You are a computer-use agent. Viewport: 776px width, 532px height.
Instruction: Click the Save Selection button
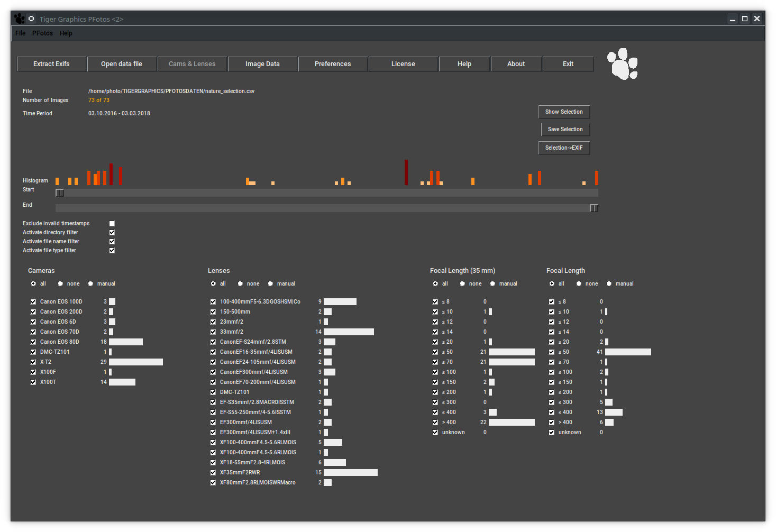(x=565, y=130)
